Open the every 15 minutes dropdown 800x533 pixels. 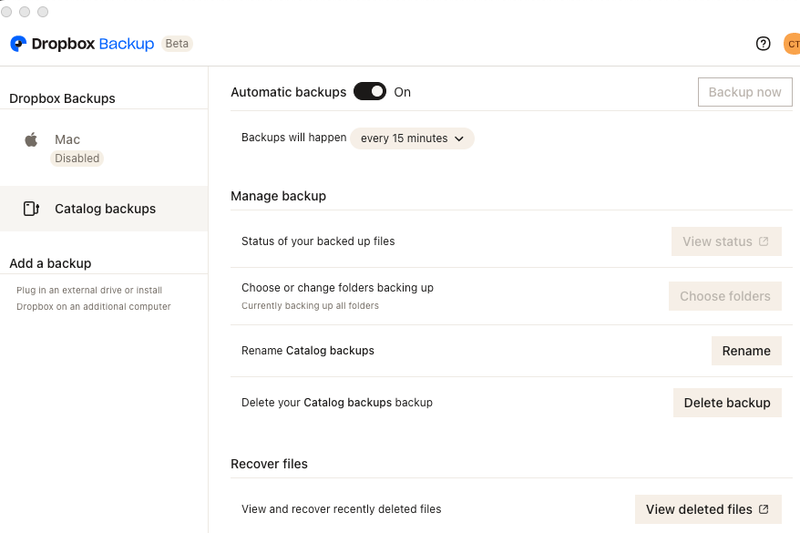[411, 139]
